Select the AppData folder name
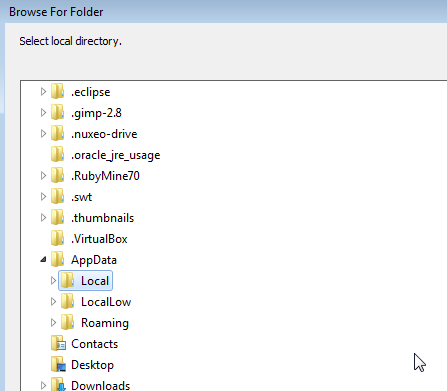Image resolution: width=447 pixels, height=391 pixels. point(94,260)
